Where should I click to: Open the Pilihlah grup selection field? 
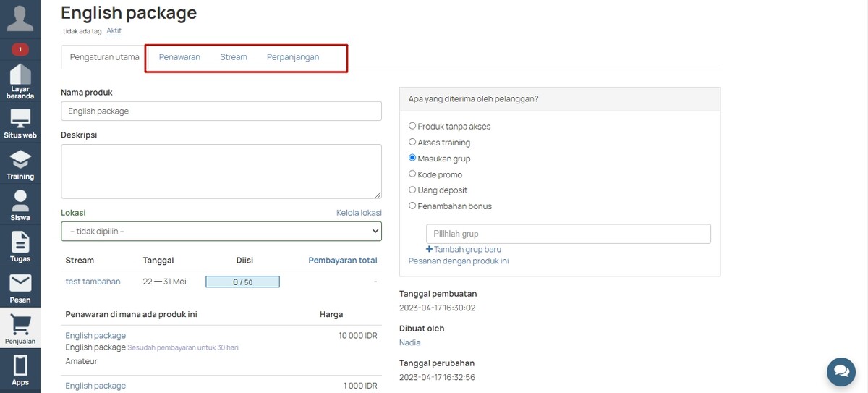tap(569, 234)
